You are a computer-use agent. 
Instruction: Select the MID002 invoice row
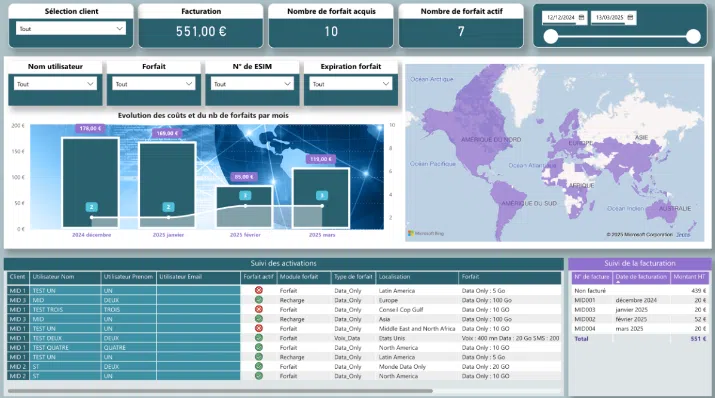pos(640,319)
